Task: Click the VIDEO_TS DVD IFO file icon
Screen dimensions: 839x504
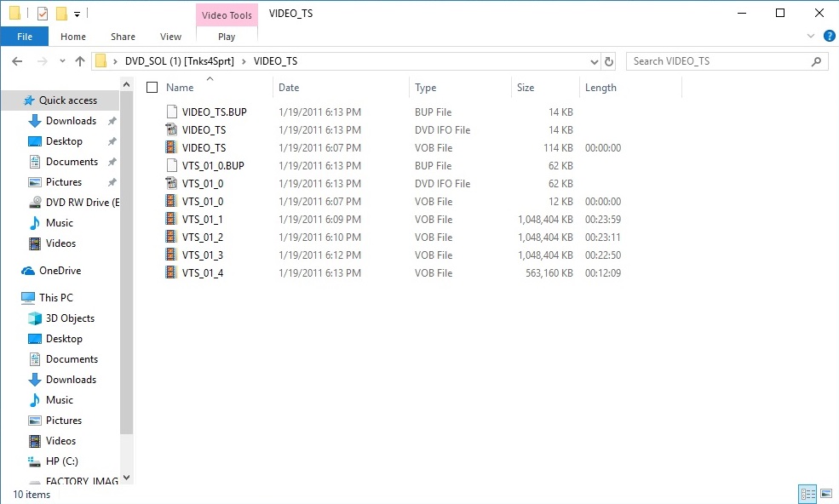Action: click(x=171, y=129)
